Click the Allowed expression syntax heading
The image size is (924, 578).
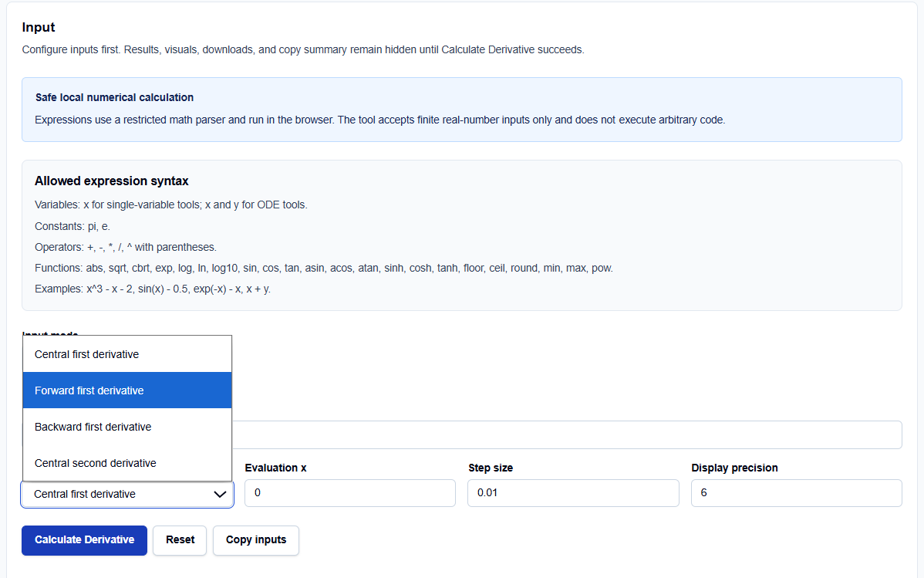[111, 181]
